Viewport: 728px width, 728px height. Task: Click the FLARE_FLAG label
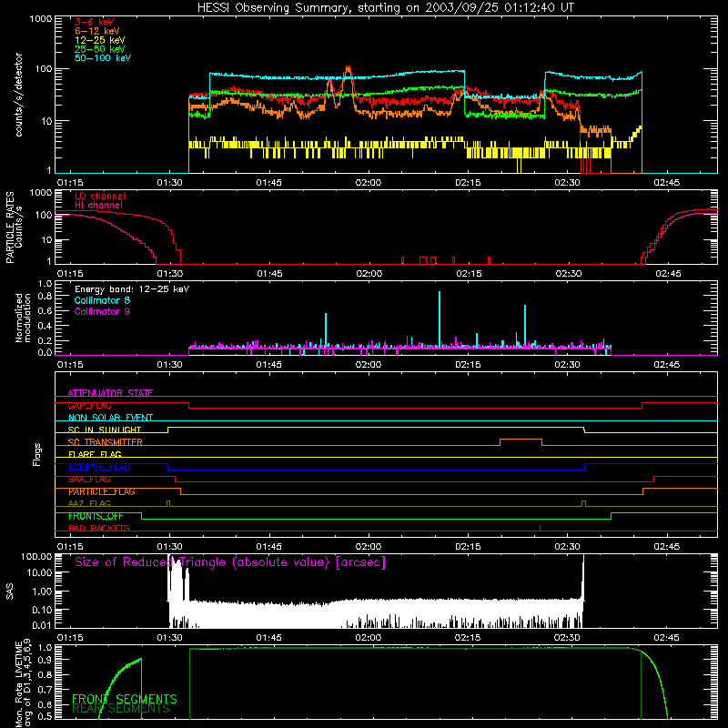point(95,454)
